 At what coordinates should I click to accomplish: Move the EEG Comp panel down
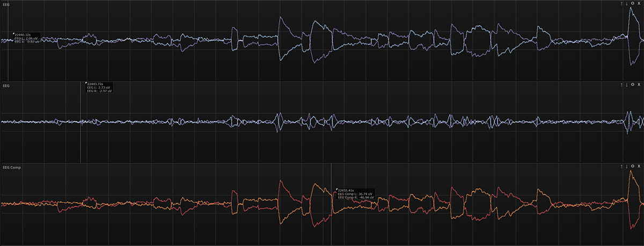click(x=626, y=167)
